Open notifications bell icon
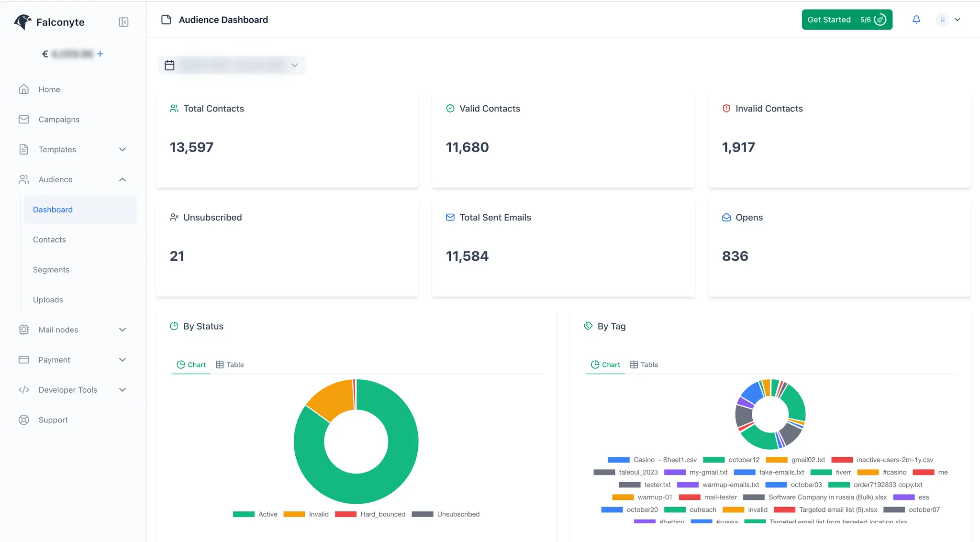 (x=916, y=20)
